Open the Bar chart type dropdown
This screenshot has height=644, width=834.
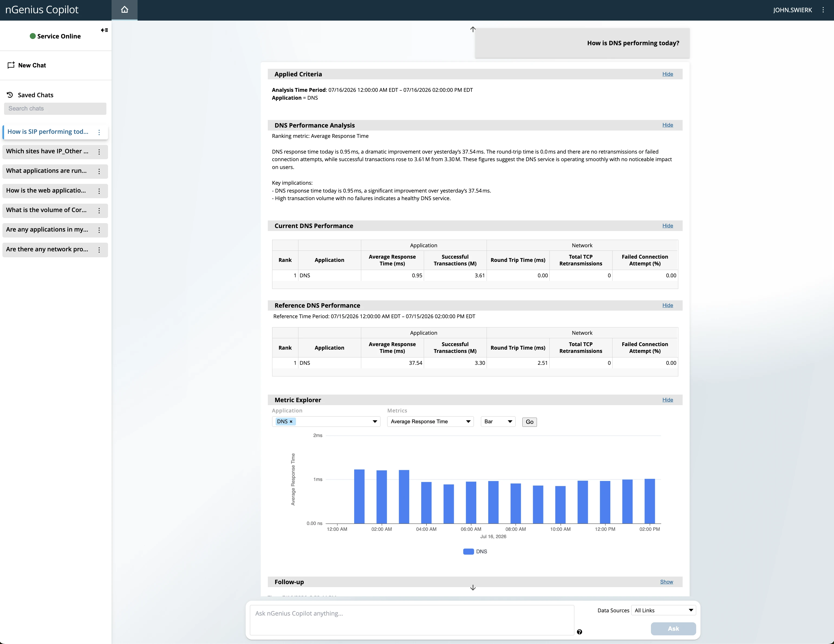pyautogui.click(x=498, y=422)
